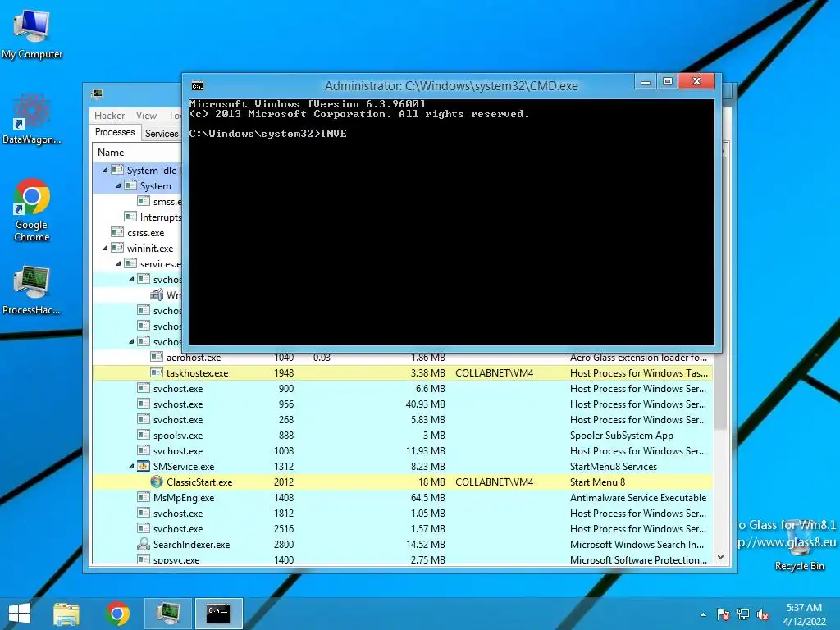Select the MsMpEng.exe process
Viewport: 840px width, 630px height.
[x=403, y=498]
